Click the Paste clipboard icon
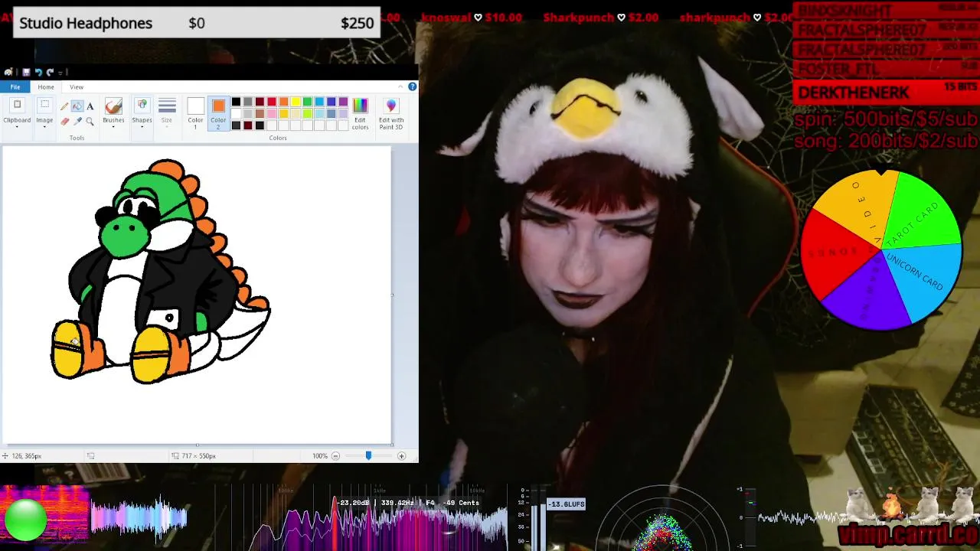980x551 pixels. 17,105
